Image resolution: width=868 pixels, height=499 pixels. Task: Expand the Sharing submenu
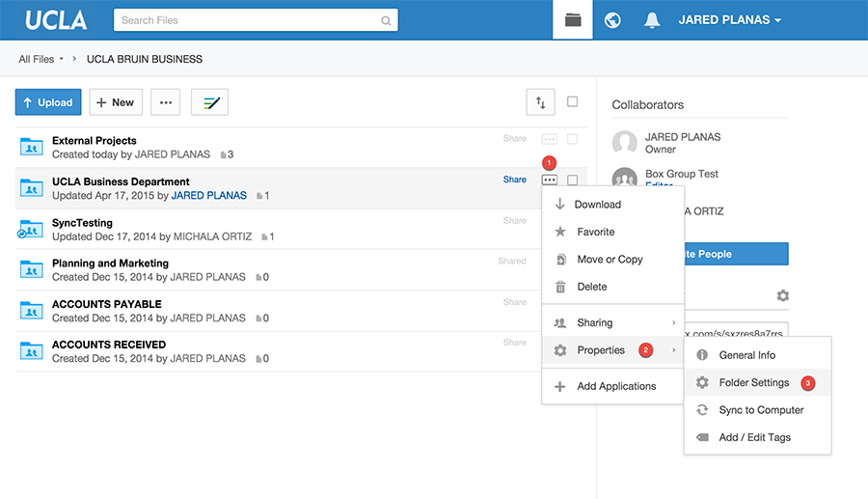[x=613, y=322]
